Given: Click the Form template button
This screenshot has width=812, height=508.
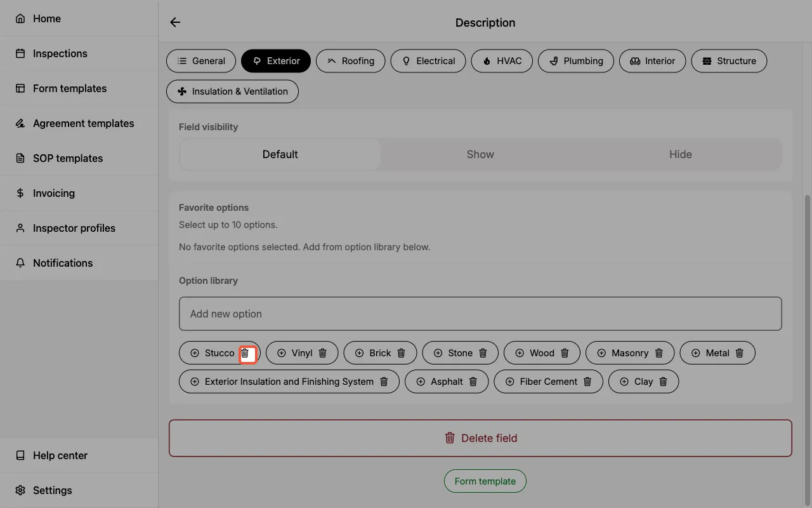Looking at the screenshot, I should (x=485, y=481).
